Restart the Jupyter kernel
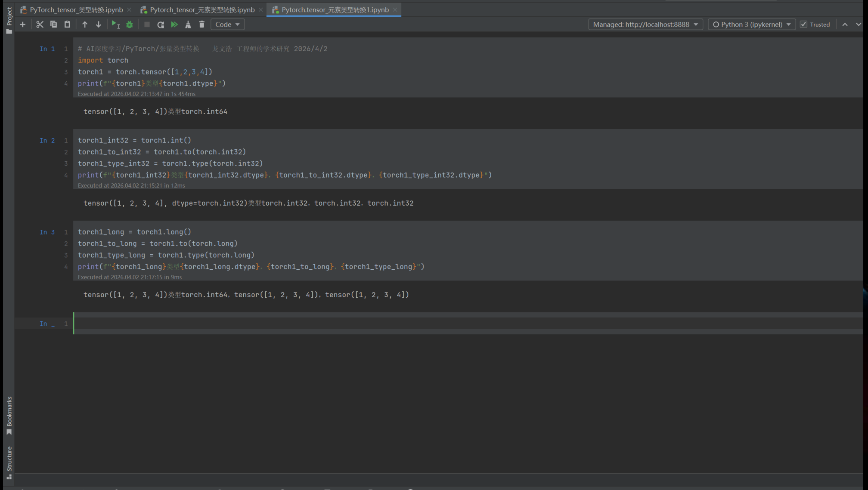Viewport: 868px width, 490px height. pos(161,25)
